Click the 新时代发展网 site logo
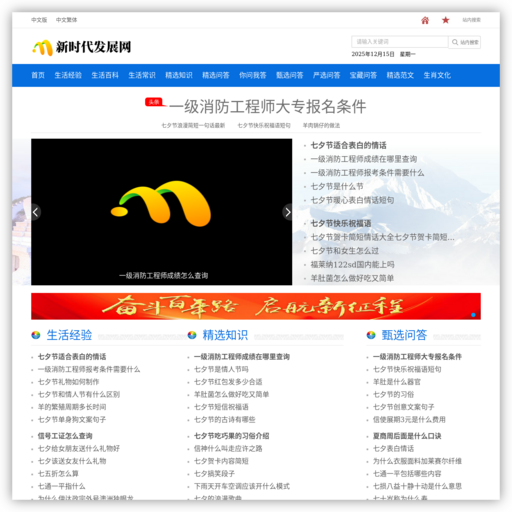The width and height of the screenshot is (512, 512). [x=82, y=47]
